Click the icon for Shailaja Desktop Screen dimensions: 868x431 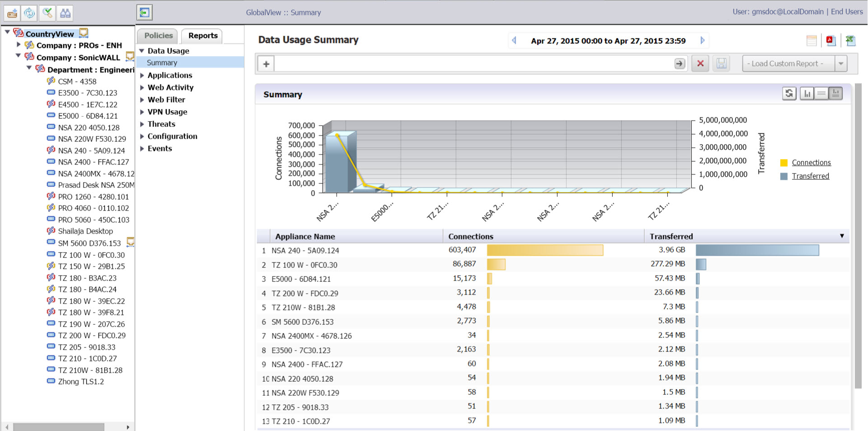pyautogui.click(x=51, y=230)
